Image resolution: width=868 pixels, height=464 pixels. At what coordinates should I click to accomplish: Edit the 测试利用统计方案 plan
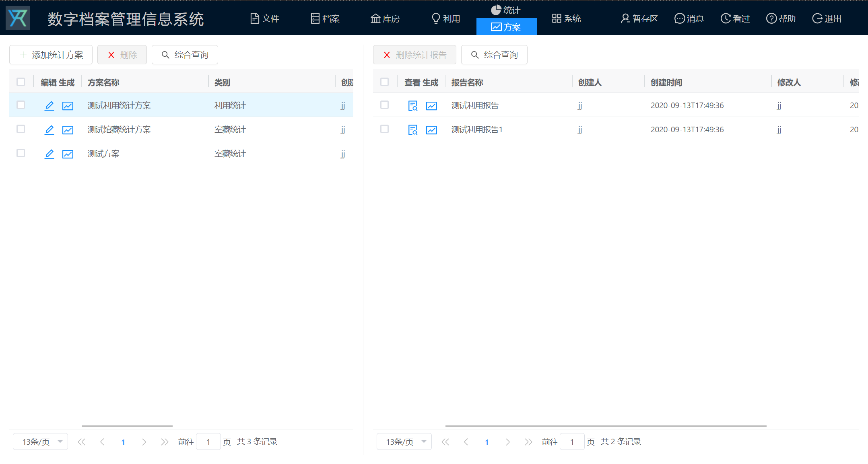click(x=49, y=106)
